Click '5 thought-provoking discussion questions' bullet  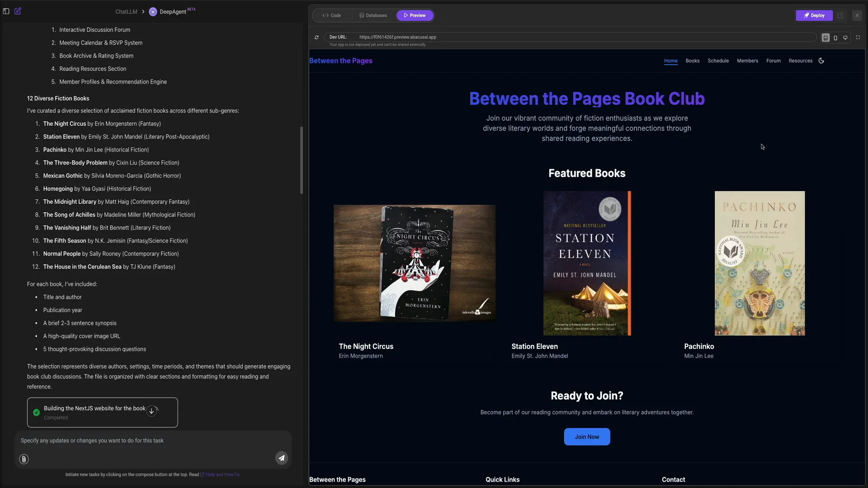click(94, 349)
